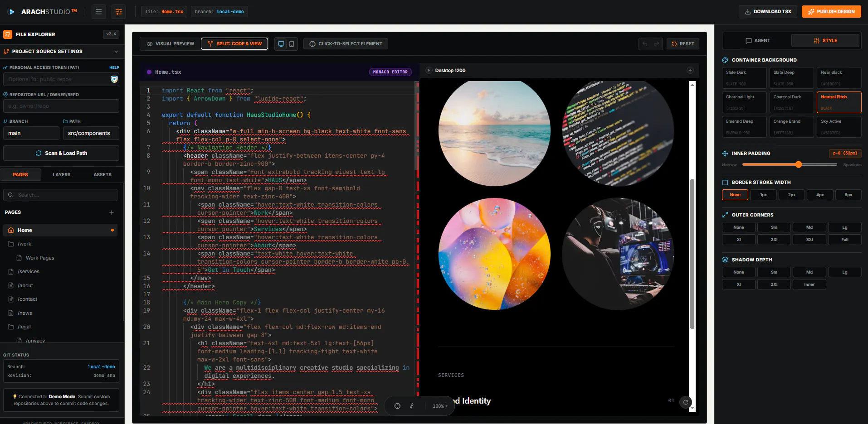Click the Inner Padding move icon

[725, 154]
